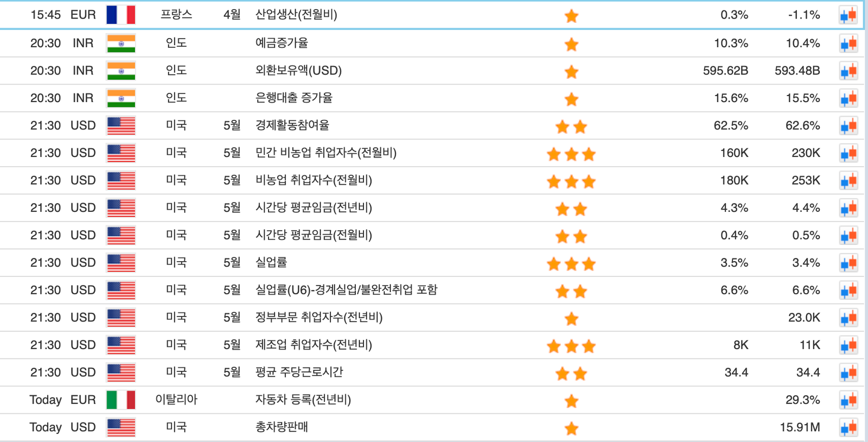The width and height of the screenshot is (868, 442).
Task: Click chart icon for 경제활동참여율 row
Action: click(848, 126)
